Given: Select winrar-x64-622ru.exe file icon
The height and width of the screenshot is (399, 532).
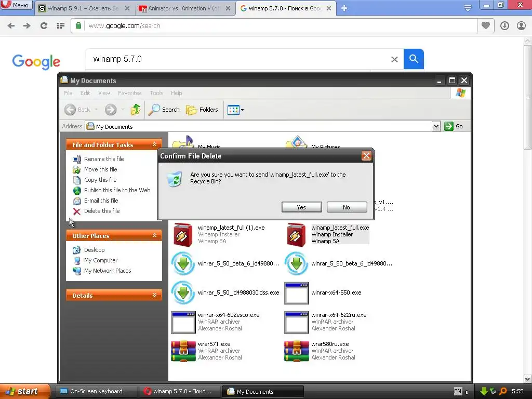Looking at the screenshot, I should (x=297, y=322).
